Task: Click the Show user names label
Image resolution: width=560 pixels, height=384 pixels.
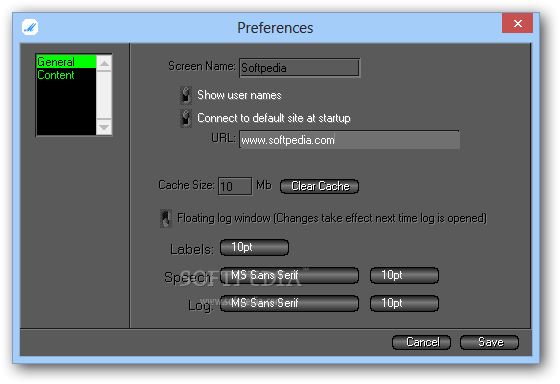Action: coord(239,95)
